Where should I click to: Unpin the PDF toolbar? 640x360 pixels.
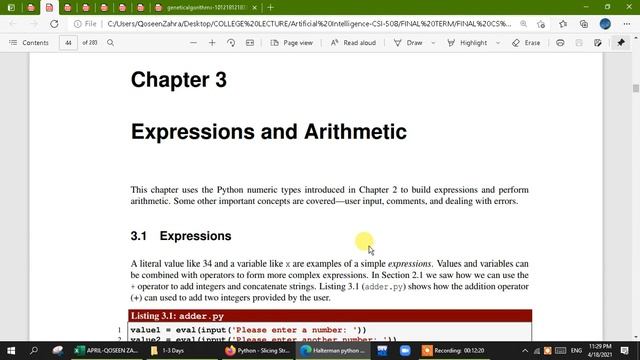pyautogui.click(x=621, y=43)
